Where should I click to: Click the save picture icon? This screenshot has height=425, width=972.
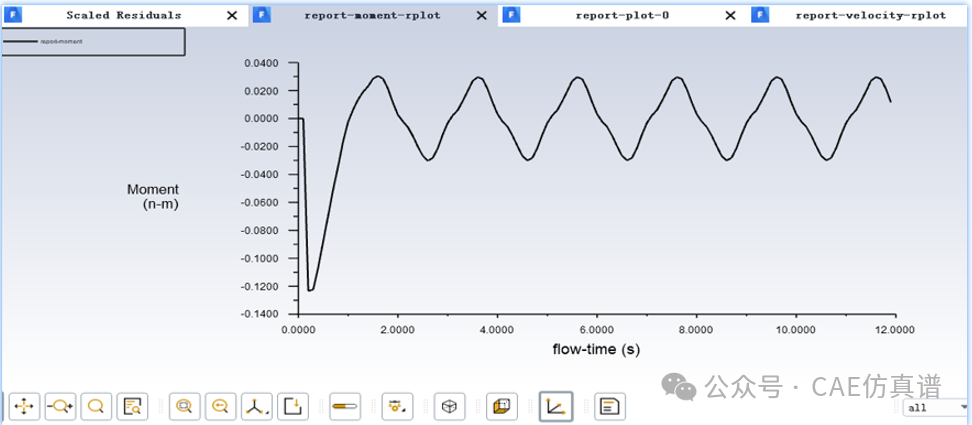[x=292, y=406]
